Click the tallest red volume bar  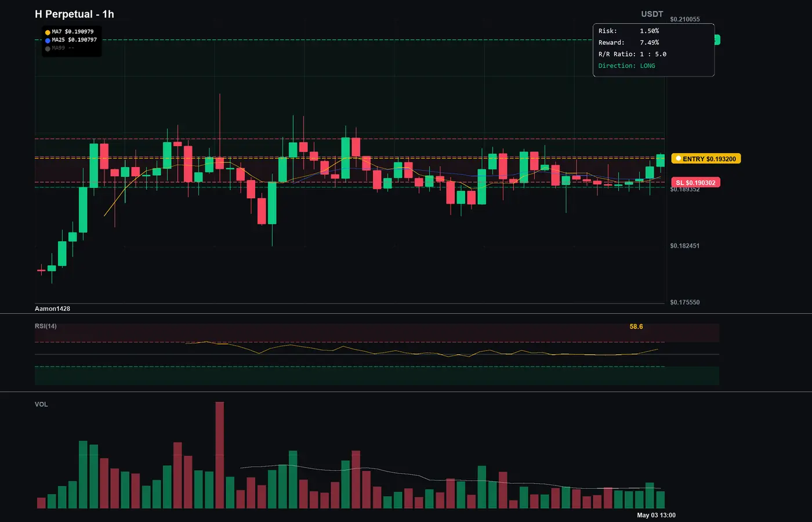tap(219, 455)
